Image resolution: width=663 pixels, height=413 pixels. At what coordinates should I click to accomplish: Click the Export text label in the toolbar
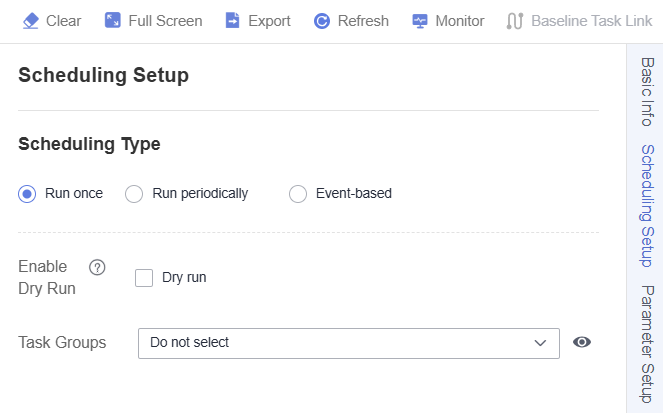pyautogui.click(x=269, y=21)
